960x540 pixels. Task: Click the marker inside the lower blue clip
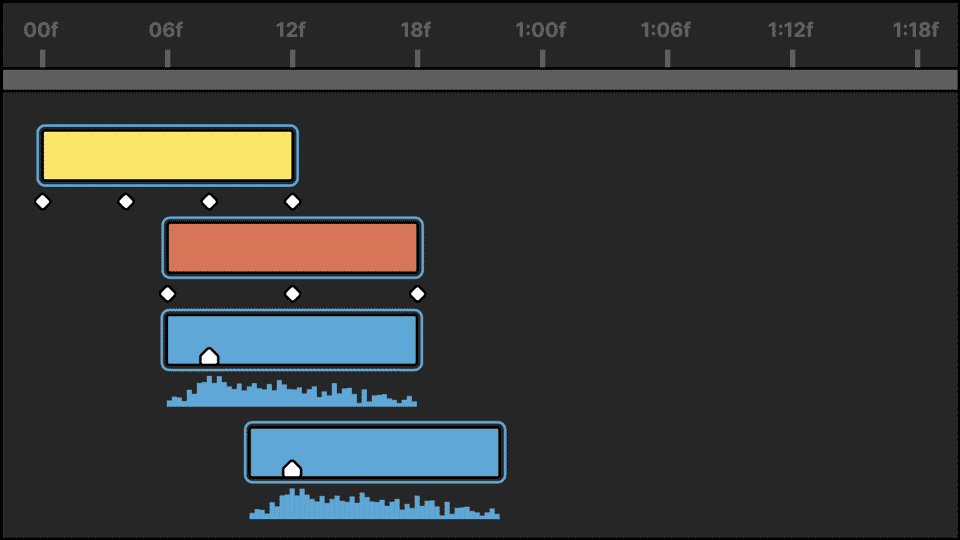point(292,468)
